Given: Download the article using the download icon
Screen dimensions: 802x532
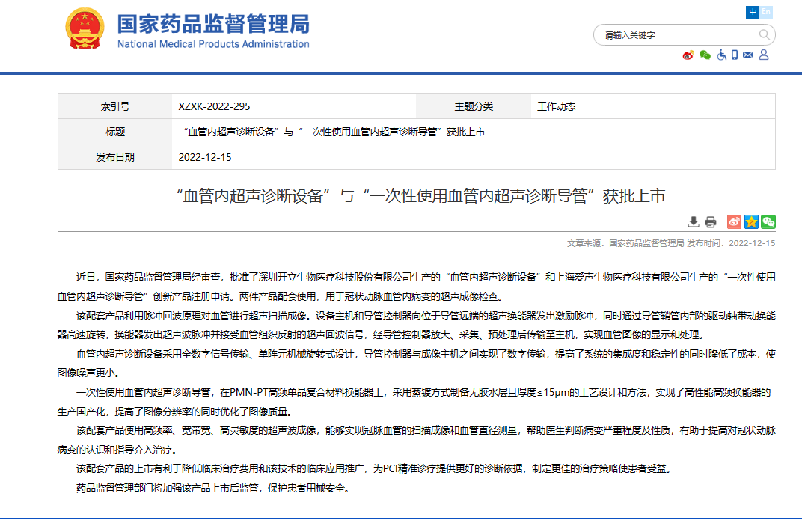Looking at the screenshot, I should 694,221.
